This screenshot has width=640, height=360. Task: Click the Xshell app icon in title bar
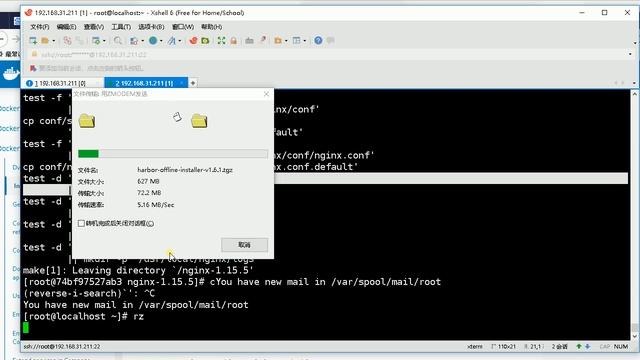click(28, 13)
